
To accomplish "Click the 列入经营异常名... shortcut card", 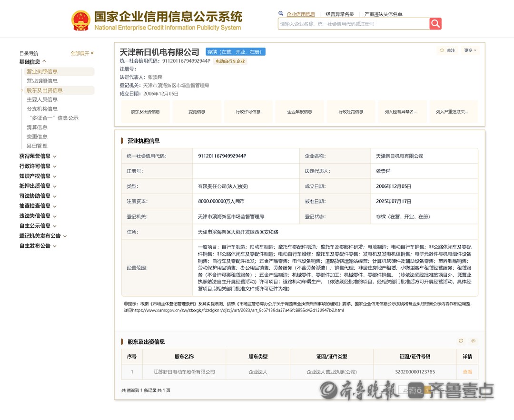I will tap(402, 112).
